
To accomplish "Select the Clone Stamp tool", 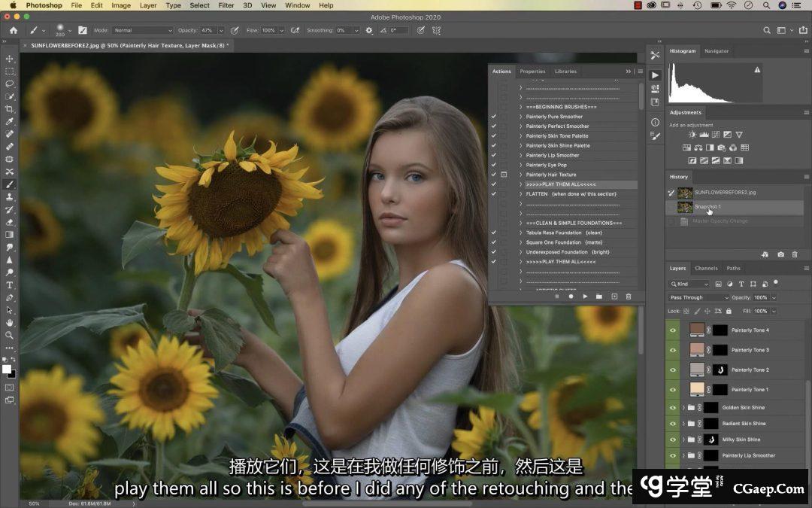I will [10, 197].
